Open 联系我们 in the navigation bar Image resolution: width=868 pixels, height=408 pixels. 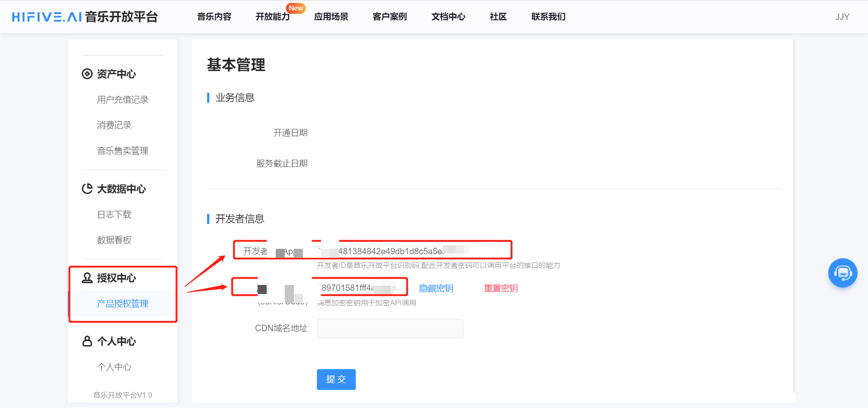click(x=548, y=17)
